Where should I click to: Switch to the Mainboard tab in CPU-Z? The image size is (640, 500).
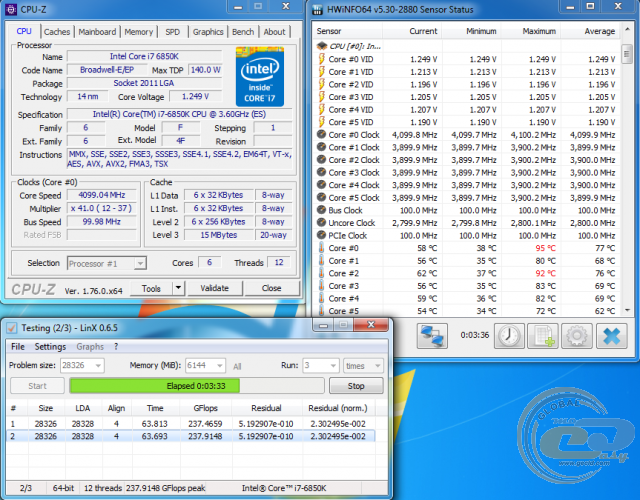[97, 32]
